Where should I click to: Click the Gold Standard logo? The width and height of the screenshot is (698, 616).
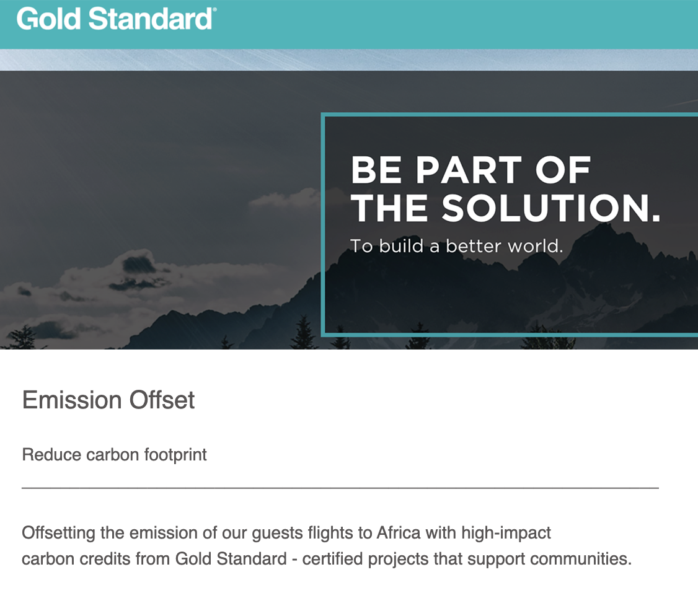click(117, 19)
